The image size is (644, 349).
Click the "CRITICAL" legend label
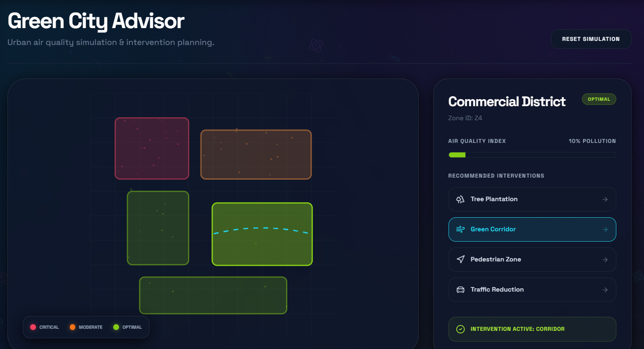click(49, 327)
